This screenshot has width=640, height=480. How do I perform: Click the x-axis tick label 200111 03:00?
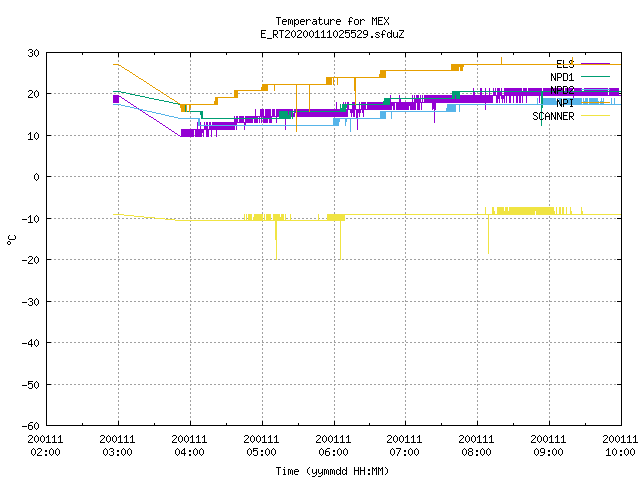click(117, 446)
